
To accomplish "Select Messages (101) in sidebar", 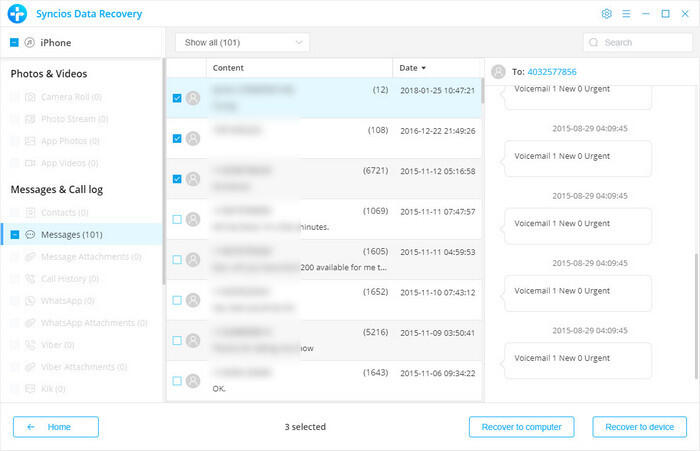I will 72,235.
